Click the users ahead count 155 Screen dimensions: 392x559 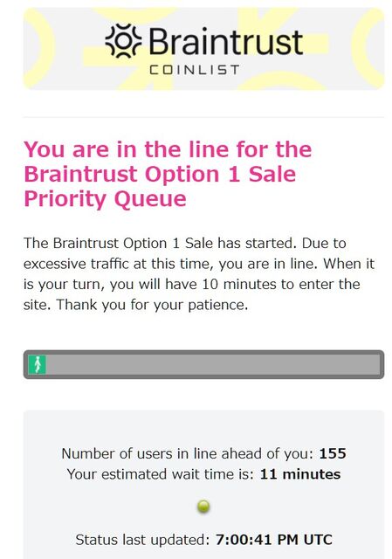(x=333, y=453)
